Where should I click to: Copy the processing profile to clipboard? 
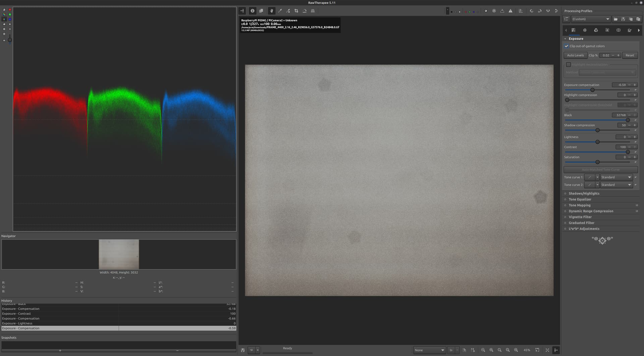[631, 19]
